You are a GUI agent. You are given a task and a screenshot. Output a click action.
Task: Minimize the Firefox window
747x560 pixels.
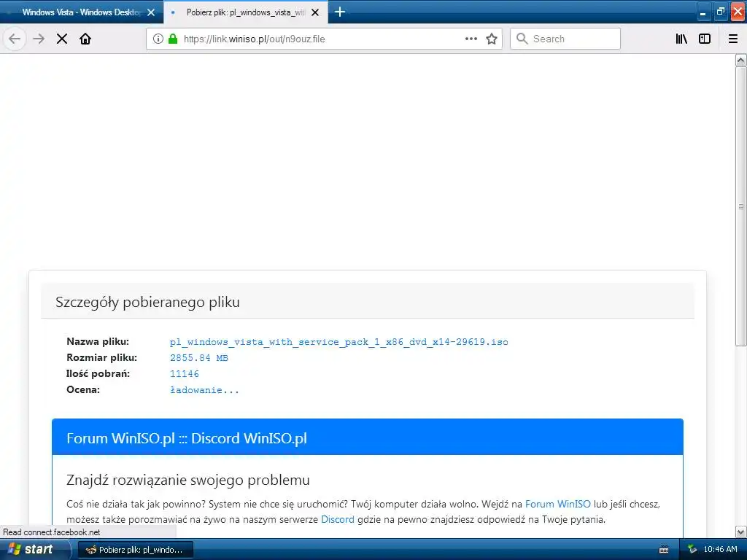(x=703, y=12)
